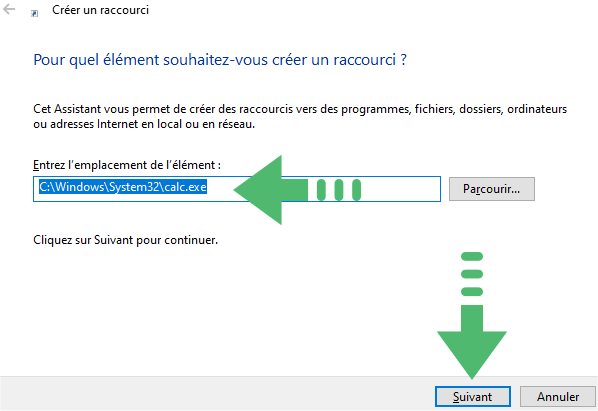Click the 'Cliquez sur Suivant pour continuer' text
598x411 pixels.
125,240
